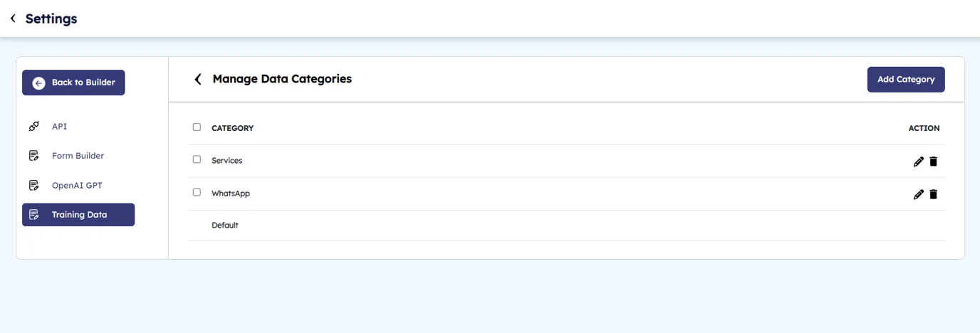Click the Default category row
The image size is (980, 333).
[225, 226]
